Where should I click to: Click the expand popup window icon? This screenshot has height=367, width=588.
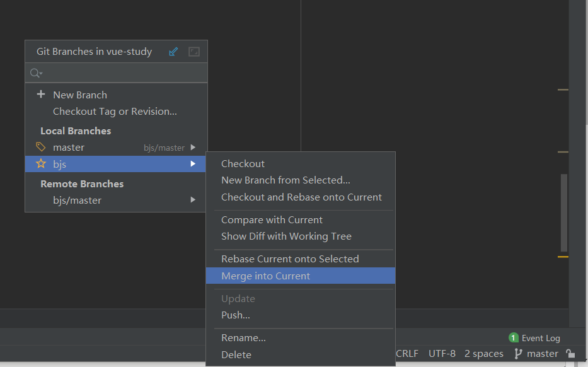tap(194, 52)
